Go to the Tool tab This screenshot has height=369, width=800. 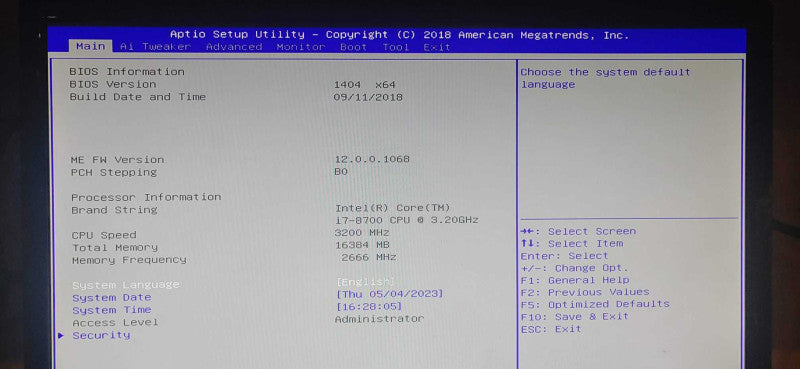[x=395, y=47]
